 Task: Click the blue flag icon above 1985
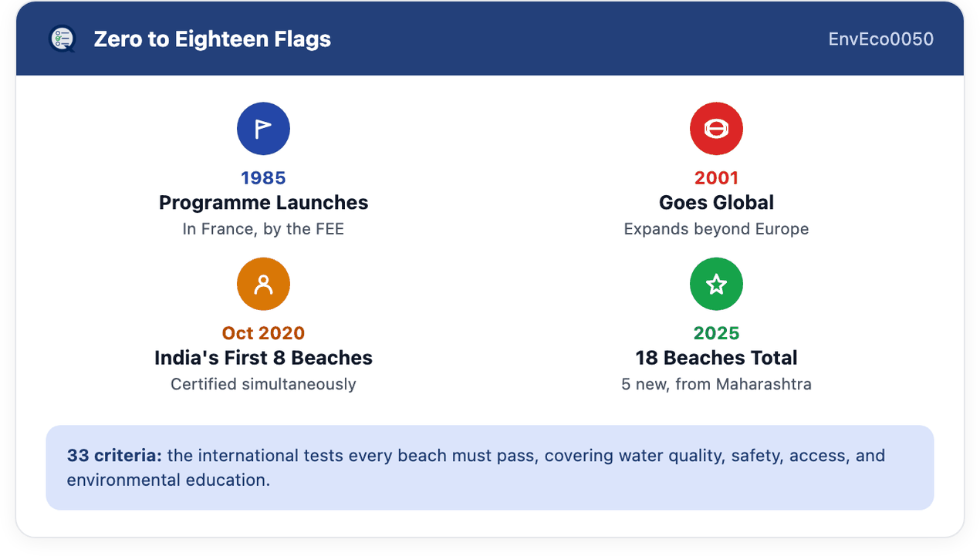click(x=263, y=129)
